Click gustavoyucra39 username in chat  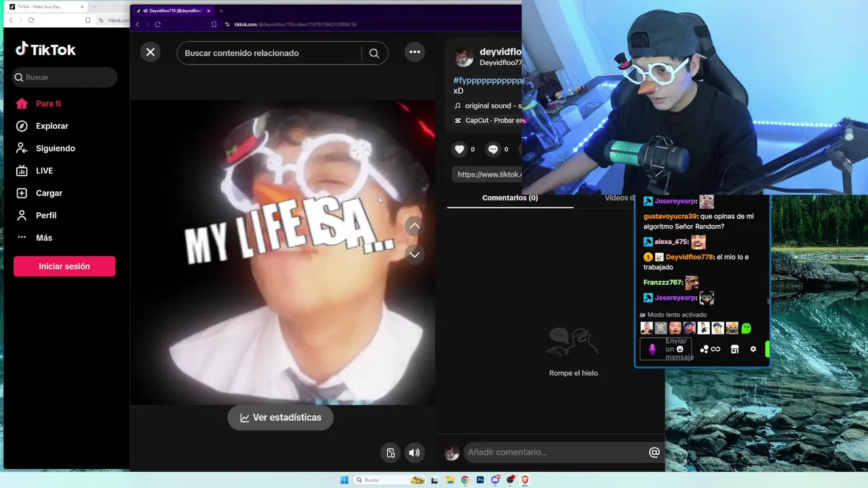tap(670, 216)
